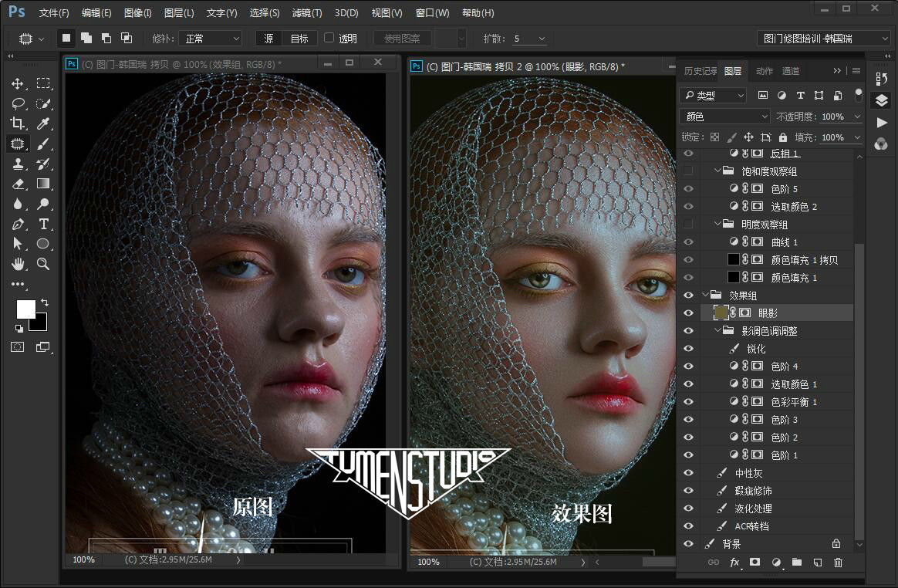Open the 文件(F) menu
The height and width of the screenshot is (588, 898).
[54, 12]
